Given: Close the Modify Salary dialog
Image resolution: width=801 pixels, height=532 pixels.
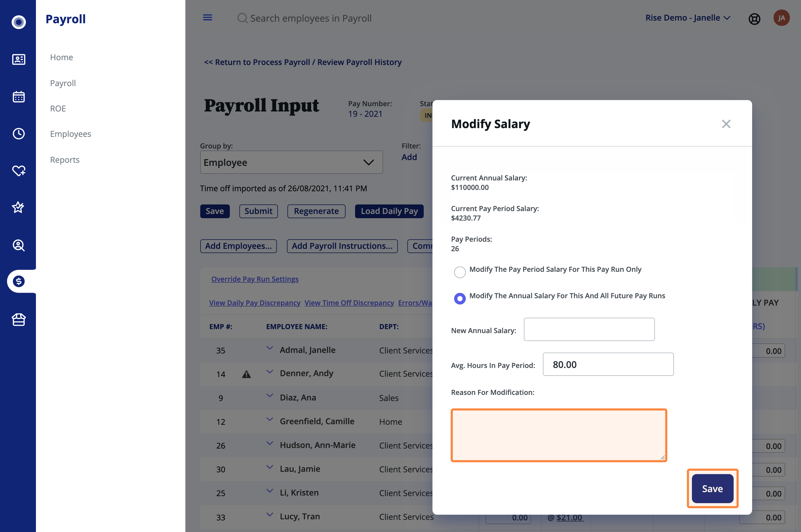Looking at the screenshot, I should (726, 124).
